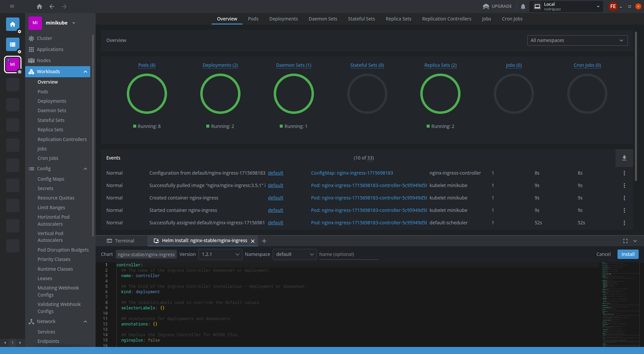The image size is (644, 354).
Task: Select the minikube MI hotbar cluster icon
Action: coord(13,64)
